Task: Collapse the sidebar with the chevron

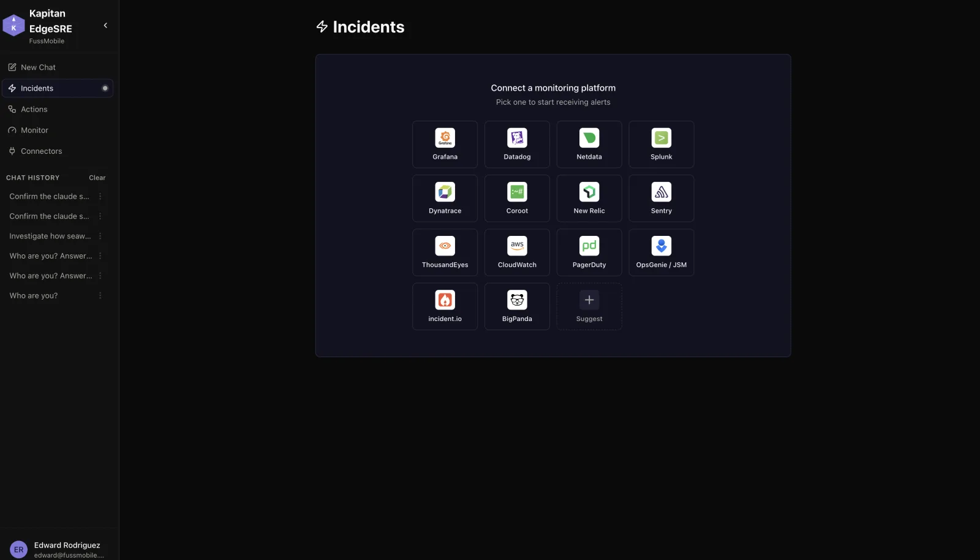Action: coord(105,25)
